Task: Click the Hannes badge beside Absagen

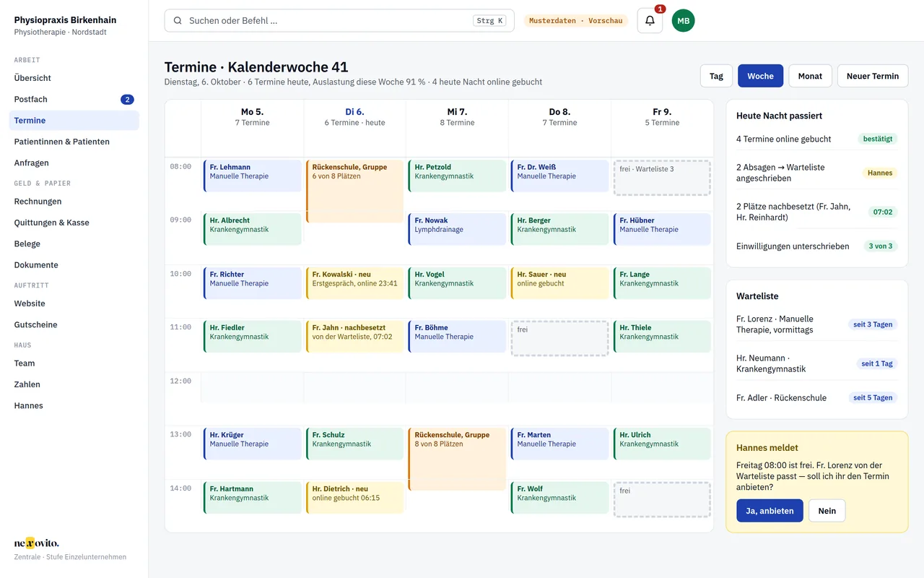Action: pos(880,173)
